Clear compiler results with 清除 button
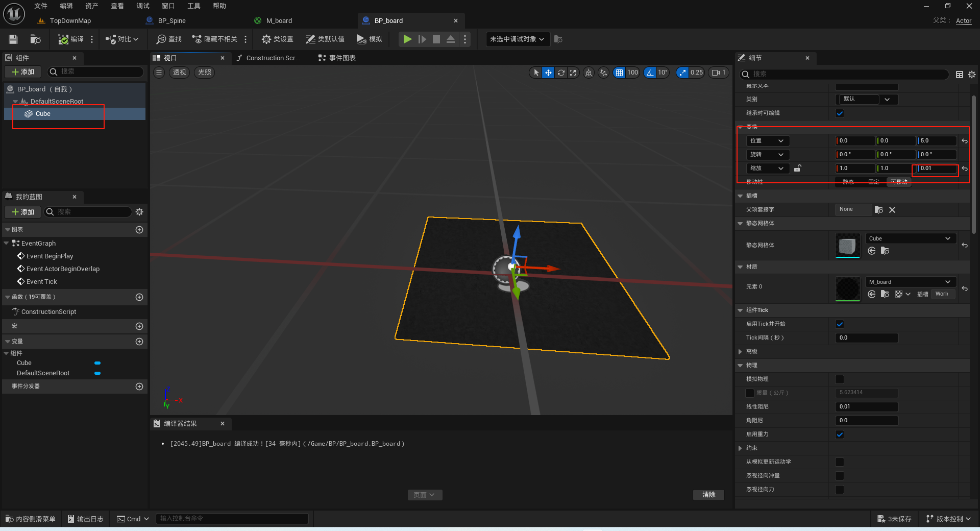The image size is (980, 531). [708, 495]
